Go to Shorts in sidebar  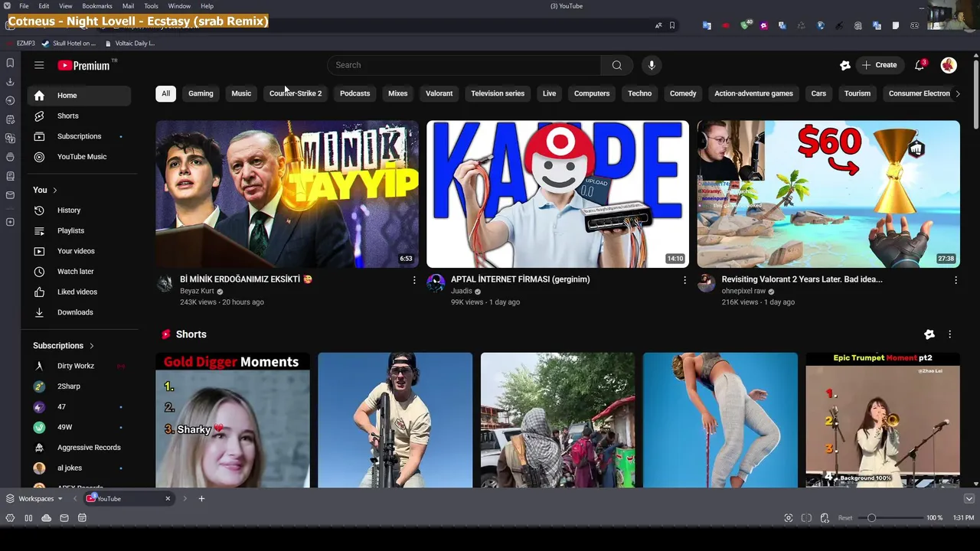80,116
